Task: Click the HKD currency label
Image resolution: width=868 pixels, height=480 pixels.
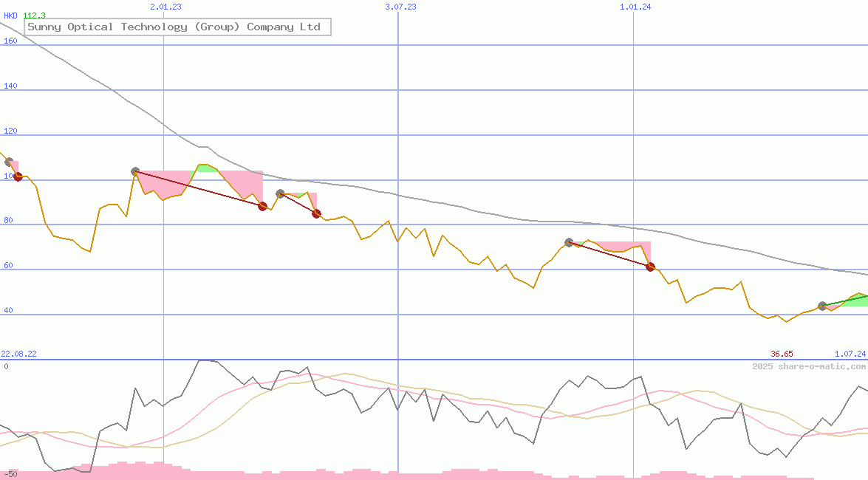Action: 10,16
